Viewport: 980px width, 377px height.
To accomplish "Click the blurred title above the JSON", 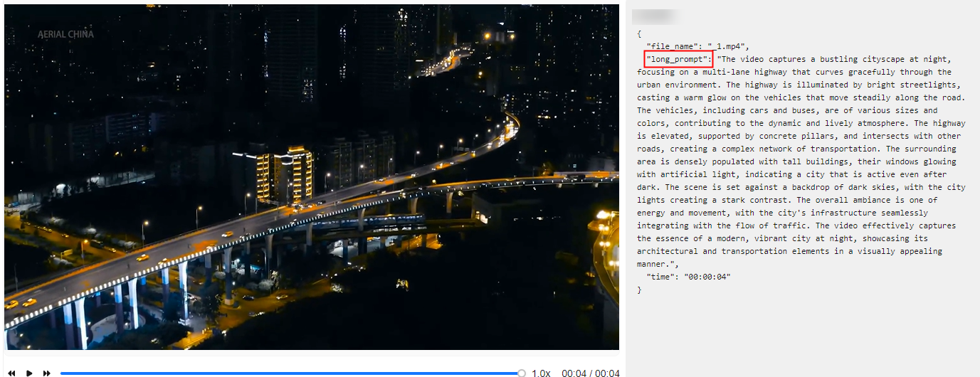I will [655, 17].
